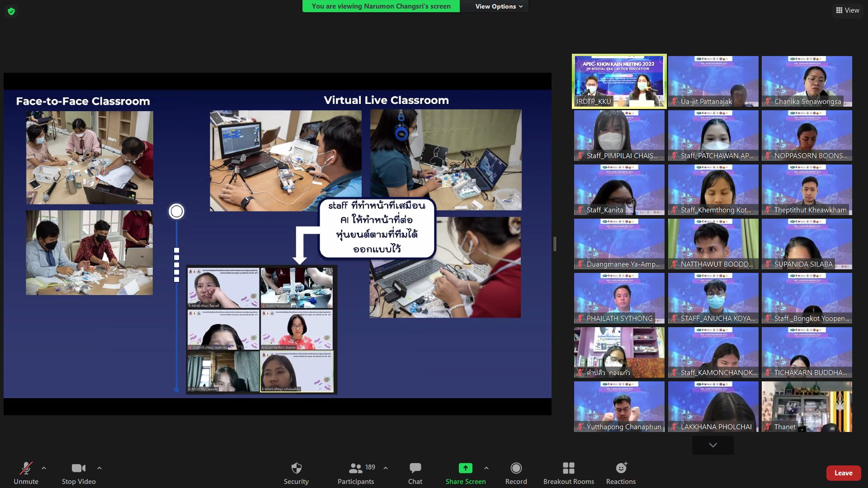Unmute the microphone
868x488 pixels.
(x=26, y=468)
